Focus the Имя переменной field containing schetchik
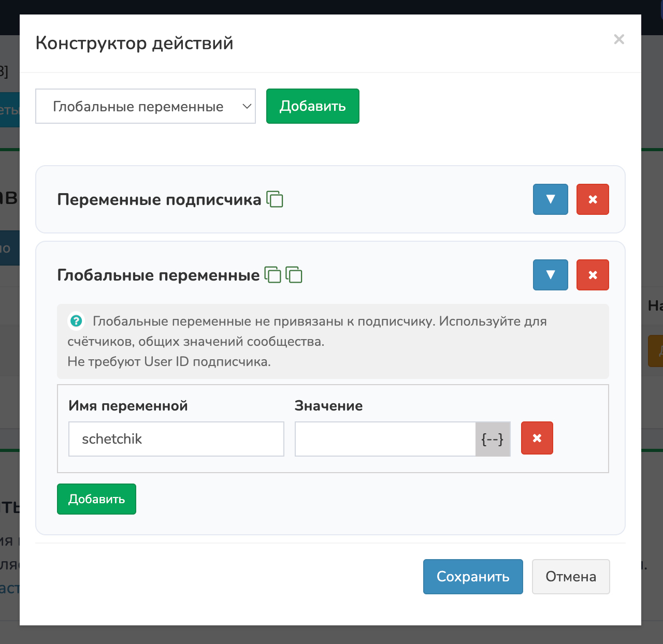 pyautogui.click(x=176, y=439)
